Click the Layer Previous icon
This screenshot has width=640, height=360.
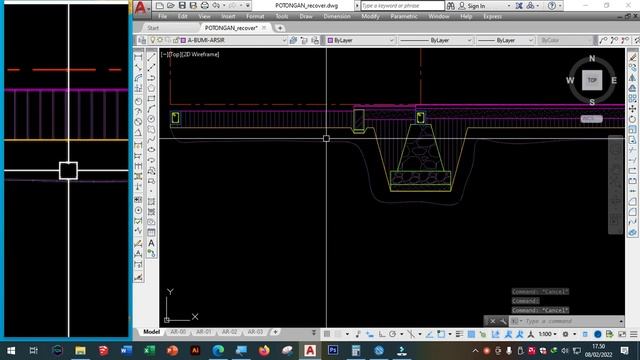304,40
